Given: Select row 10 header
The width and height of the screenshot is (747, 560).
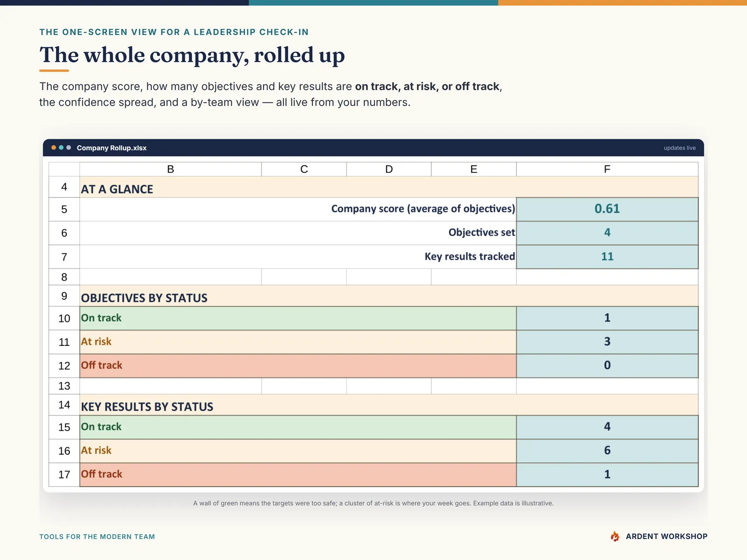Looking at the screenshot, I should click(64, 318).
